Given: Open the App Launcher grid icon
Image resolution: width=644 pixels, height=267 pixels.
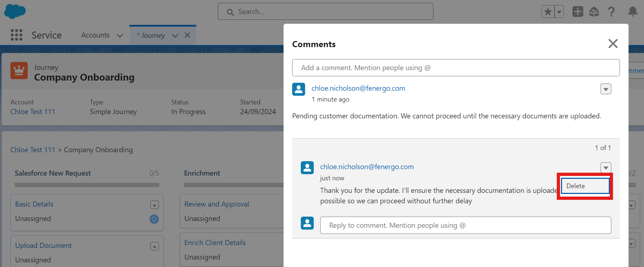Looking at the screenshot, I should 17,35.
